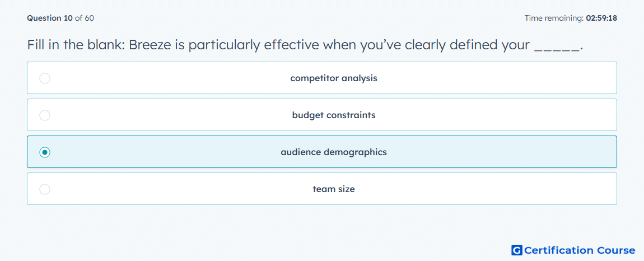644x261 pixels.
Task: Click the "audience demographics" answer label text
Action: coord(334,152)
